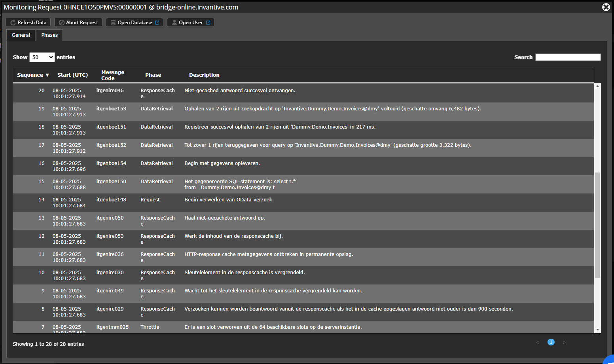Viewport: 614px width, 364px height.
Task: Click the Open User button
Action: tap(191, 23)
